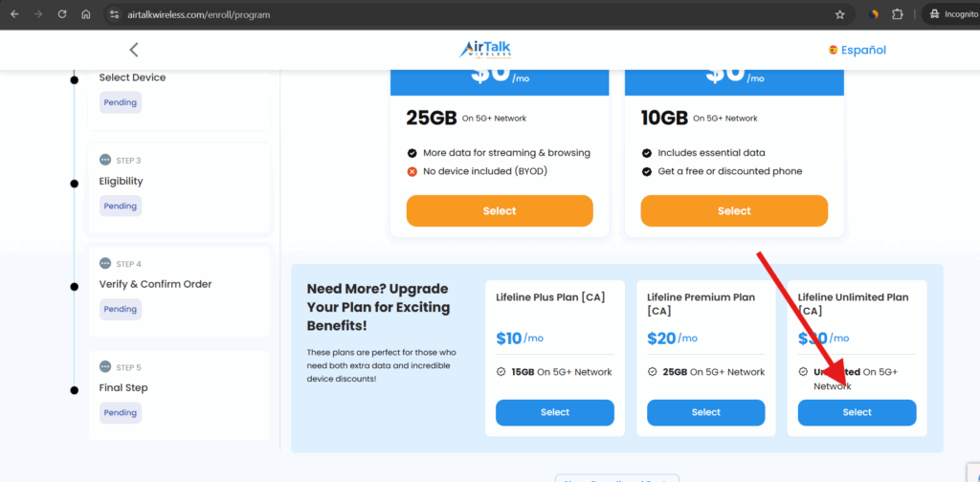Reload the page with refresh icon
Viewport: 980px width, 482px height.
pyautogui.click(x=62, y=14)
